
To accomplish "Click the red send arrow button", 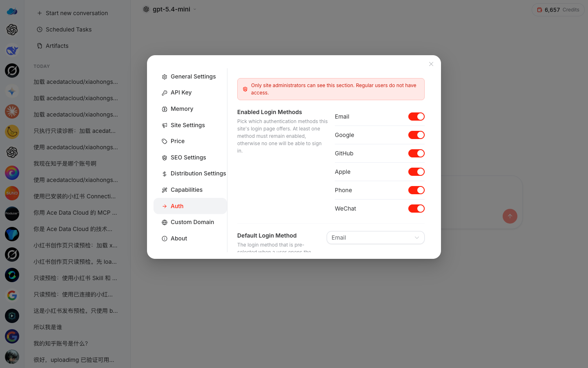I will [510, 216].
